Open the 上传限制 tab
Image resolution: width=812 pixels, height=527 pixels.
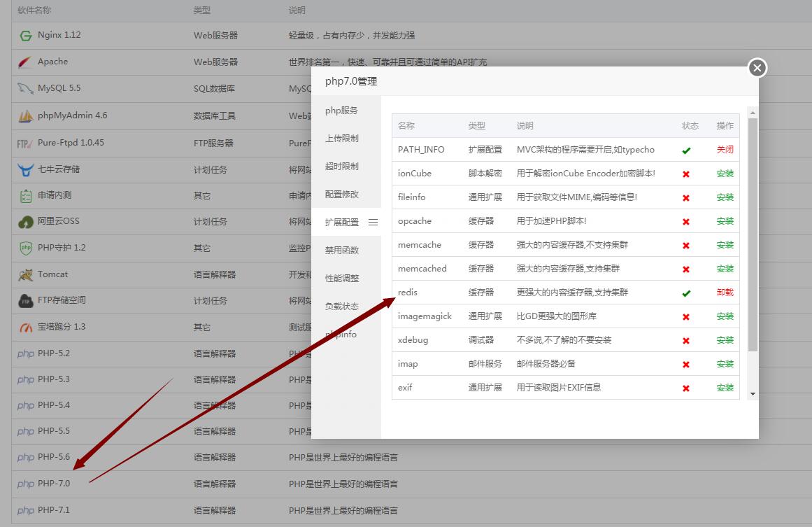point(346,139)
